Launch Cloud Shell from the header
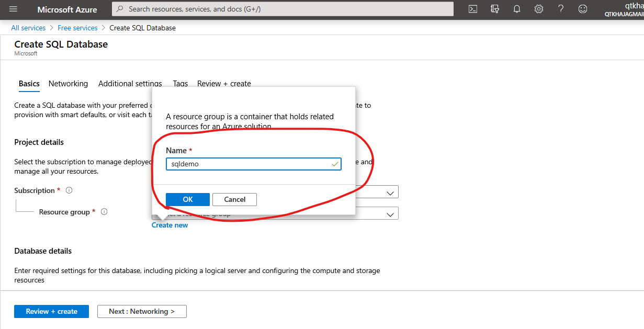The image size is (644, 329). pyautogui.click(x=472, y=9)
